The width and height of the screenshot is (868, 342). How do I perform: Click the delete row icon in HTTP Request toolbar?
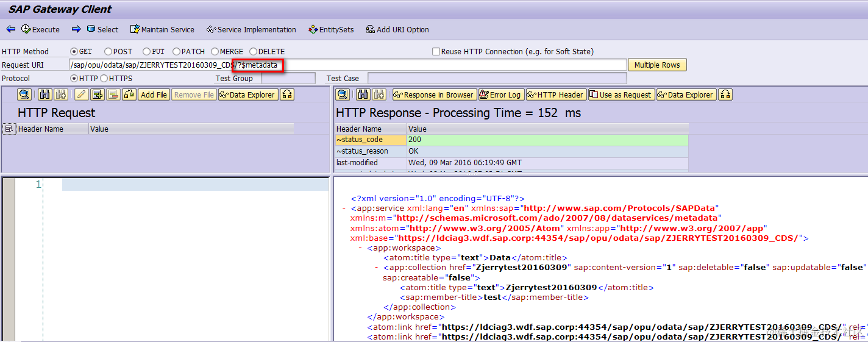coord(113,94)
